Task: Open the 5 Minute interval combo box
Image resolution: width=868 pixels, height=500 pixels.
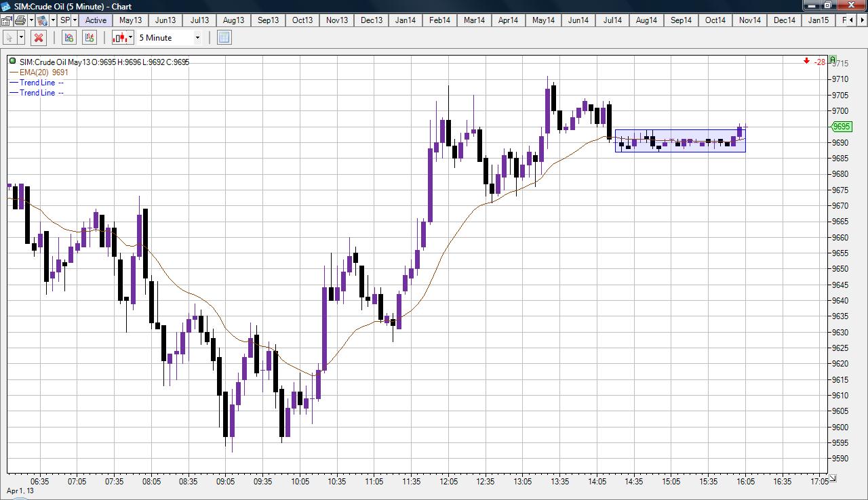Action: point(170,38)
